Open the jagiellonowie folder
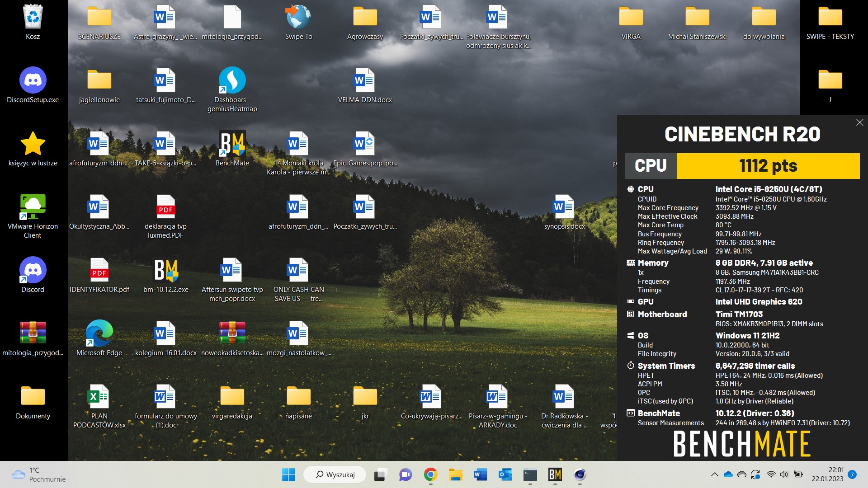 pos(99,80)
